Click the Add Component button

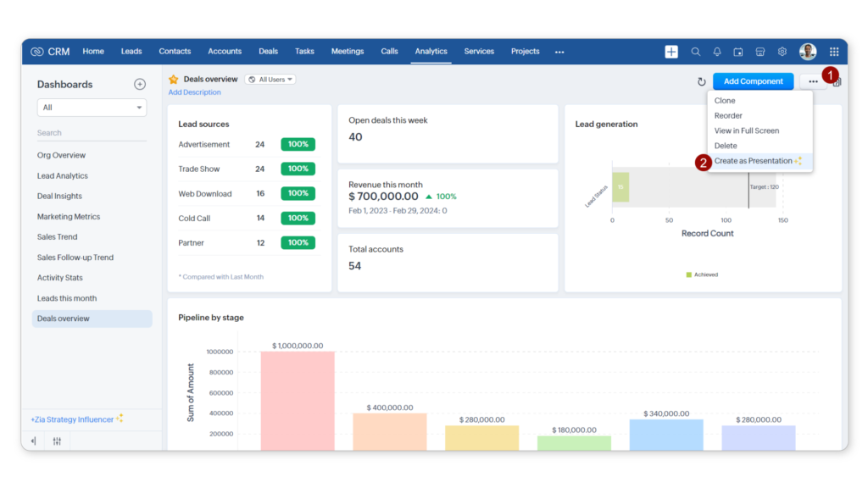click(753, 80)
